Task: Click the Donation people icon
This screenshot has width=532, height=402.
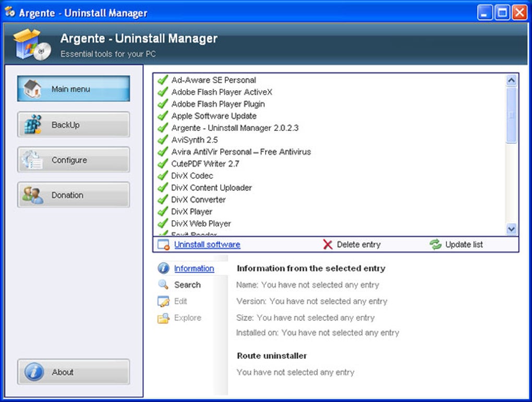Action: [32, 195]
